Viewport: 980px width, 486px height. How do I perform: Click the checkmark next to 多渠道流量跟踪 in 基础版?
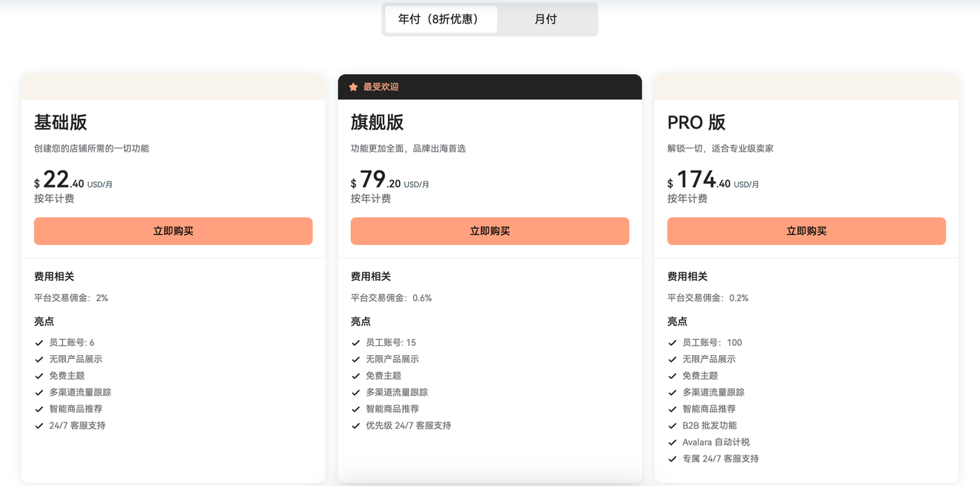pyautogui.click(x=39, y=392)
